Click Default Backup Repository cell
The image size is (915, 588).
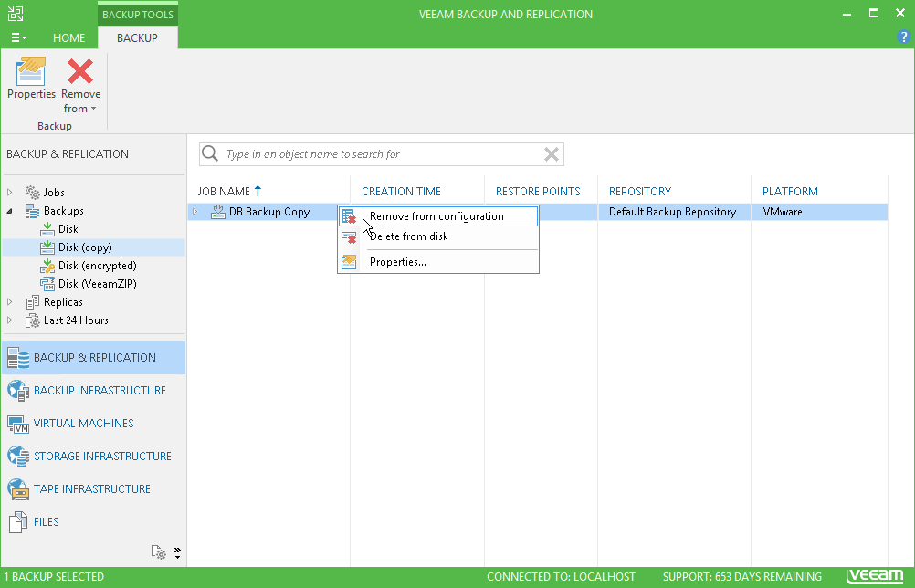tap(672, 212)
